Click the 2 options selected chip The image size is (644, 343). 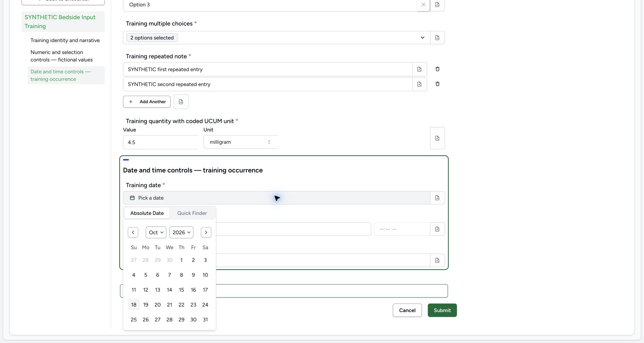click(152, 38)
